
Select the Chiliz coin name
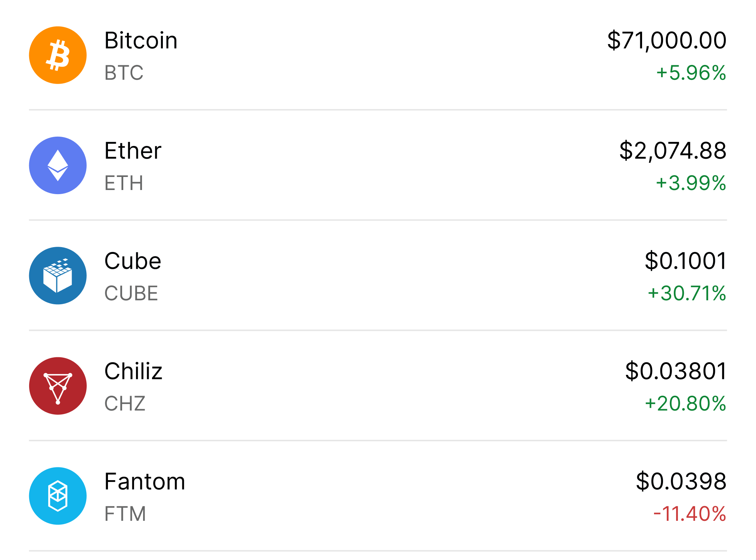[x=133, y=371]
